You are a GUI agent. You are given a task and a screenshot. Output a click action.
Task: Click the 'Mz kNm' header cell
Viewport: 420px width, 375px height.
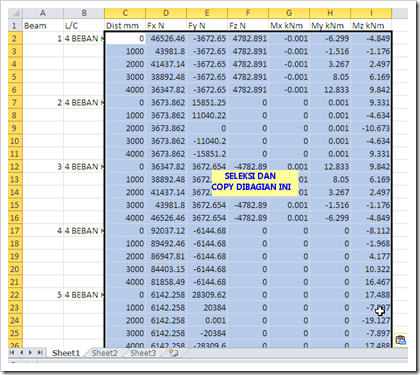coord(371,26)
